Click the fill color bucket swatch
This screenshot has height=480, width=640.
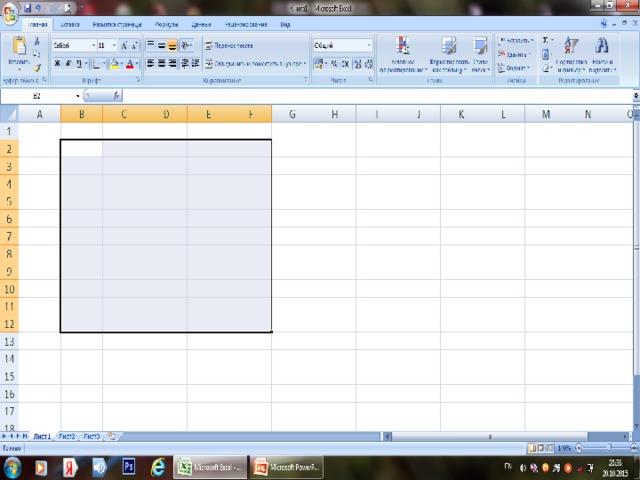coord(114,64)
